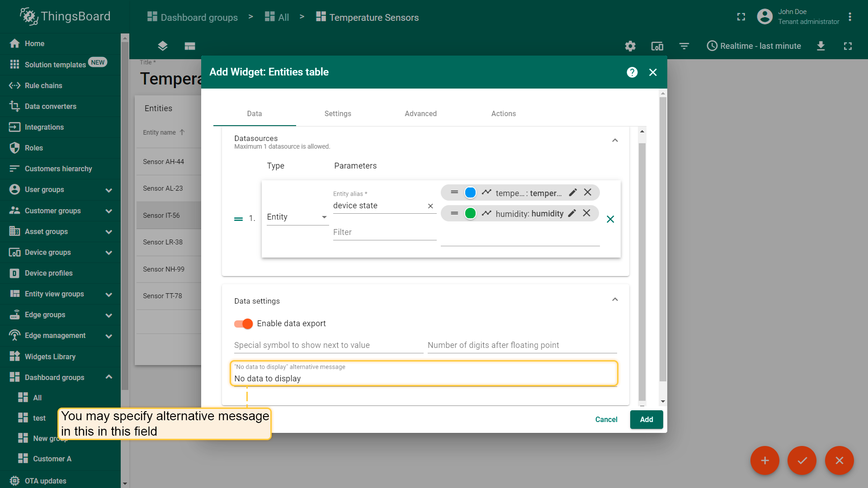Remove the temperature data key
Screen dimensions: 868x488
[x=588, y=192]
